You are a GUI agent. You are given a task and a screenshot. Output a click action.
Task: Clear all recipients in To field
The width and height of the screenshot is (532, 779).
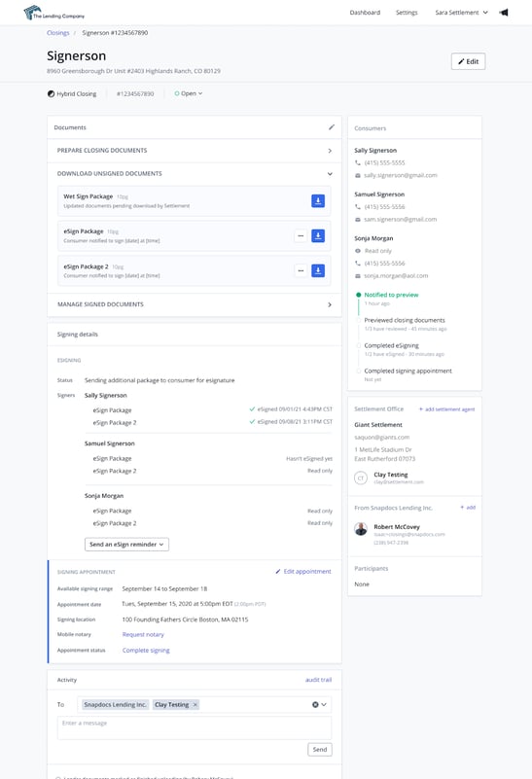(x=315, y=704)
